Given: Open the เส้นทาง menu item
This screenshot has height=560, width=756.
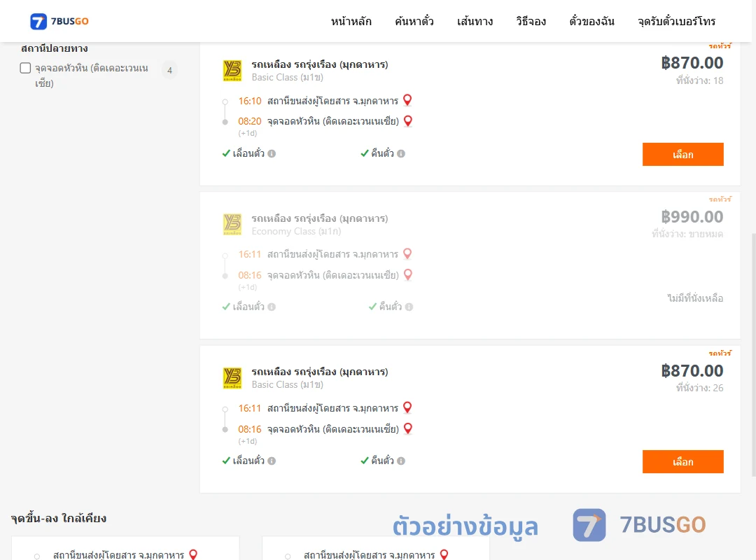Looking at the screenshot, I should tap(475, 21).
